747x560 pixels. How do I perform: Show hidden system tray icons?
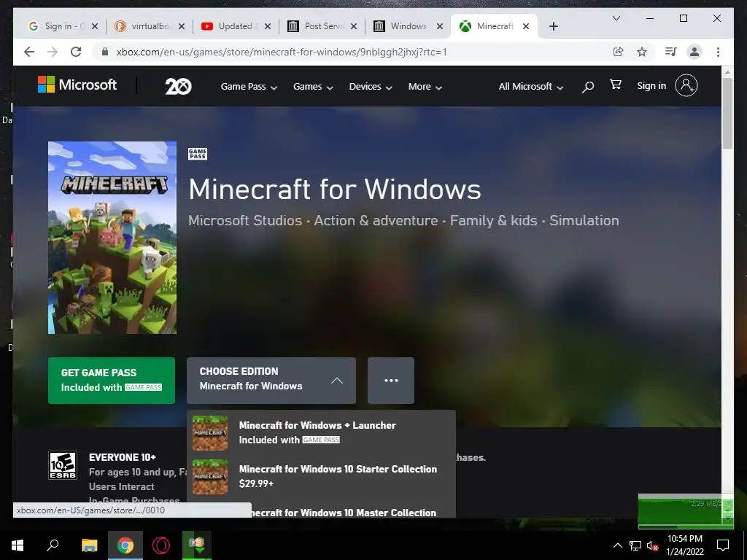click(x=617, y=545)
